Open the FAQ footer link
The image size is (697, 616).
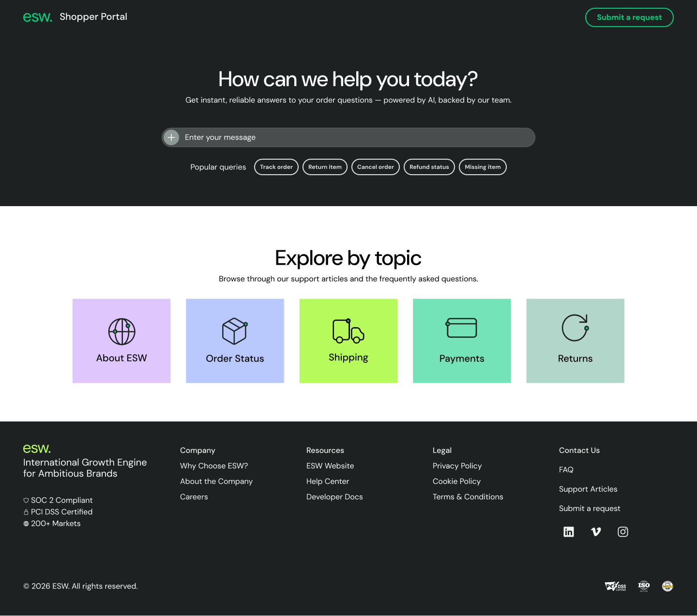click(566, 470)
